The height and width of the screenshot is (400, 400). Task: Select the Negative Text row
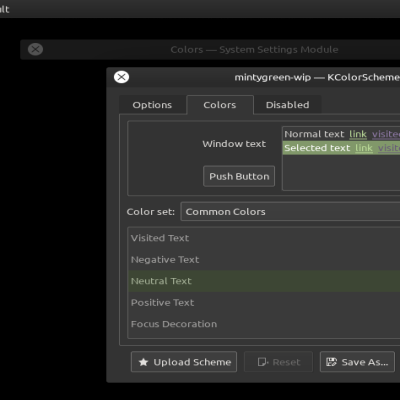pos(264,260)
